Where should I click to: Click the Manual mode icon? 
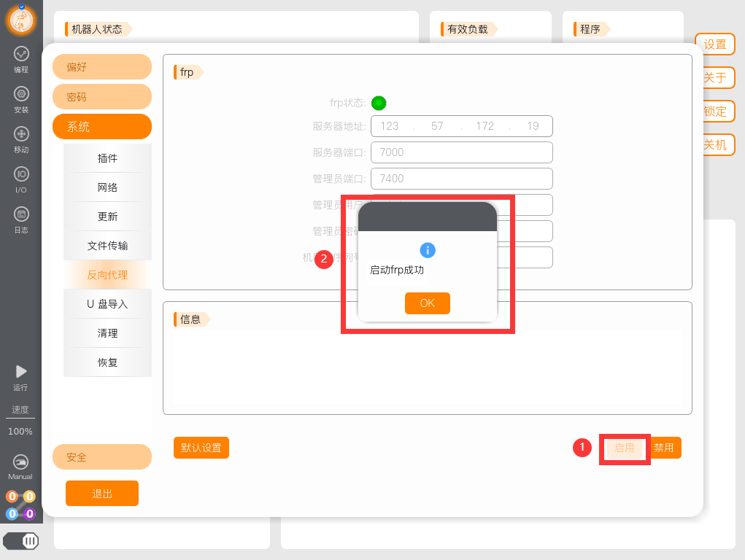coord(20,462)
